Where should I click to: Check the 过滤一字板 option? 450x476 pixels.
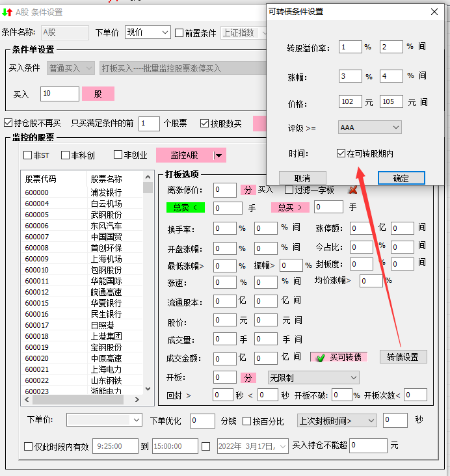[289, 190]
